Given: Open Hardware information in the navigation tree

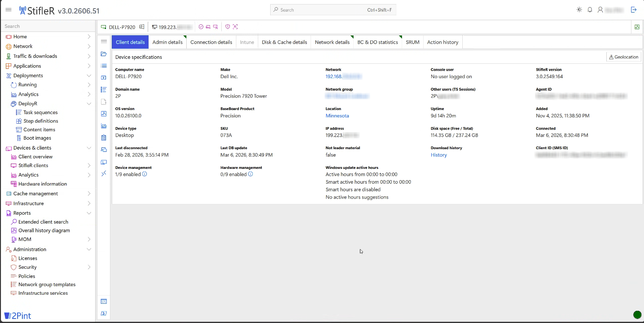Looking at the screenshot, I should (43, 184).
